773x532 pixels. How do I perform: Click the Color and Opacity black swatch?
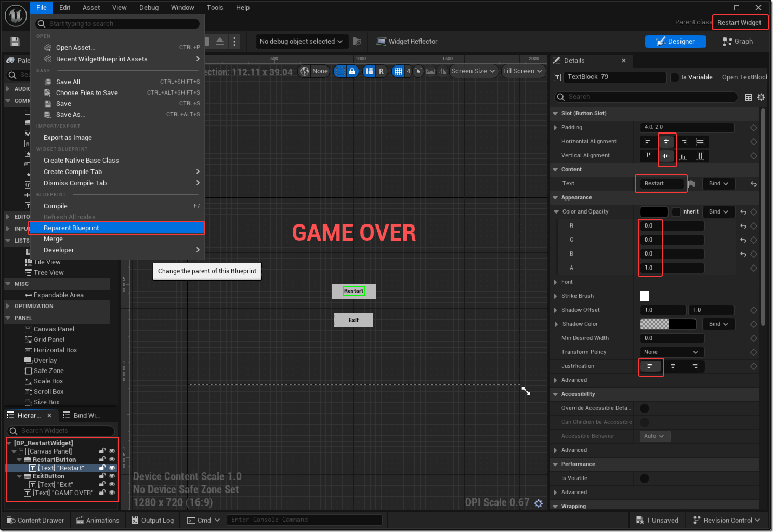(654, 212)
